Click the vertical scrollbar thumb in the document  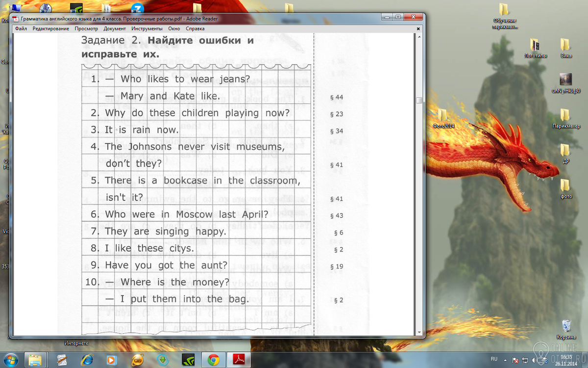[x=419, y=100]
